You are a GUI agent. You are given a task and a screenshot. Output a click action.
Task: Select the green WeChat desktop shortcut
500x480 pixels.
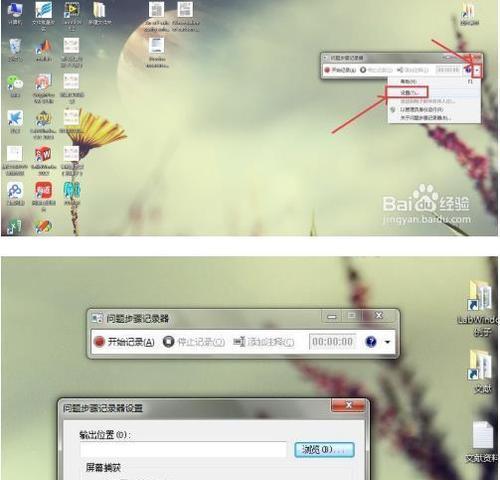point(15,86)
